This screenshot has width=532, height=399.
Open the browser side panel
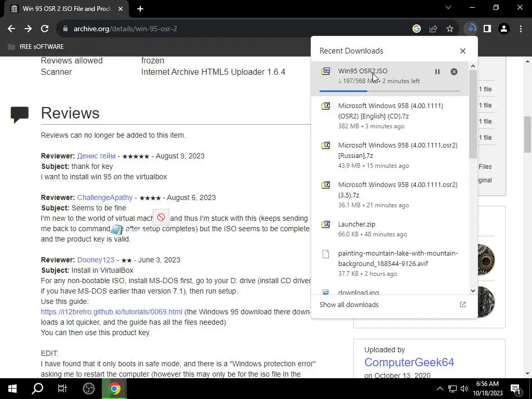coord(487,29)
